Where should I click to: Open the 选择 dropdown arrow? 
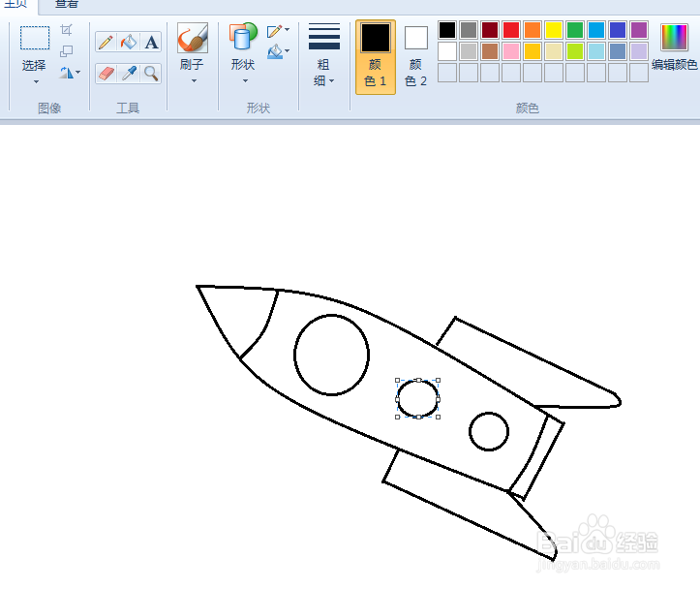[36, 81]
